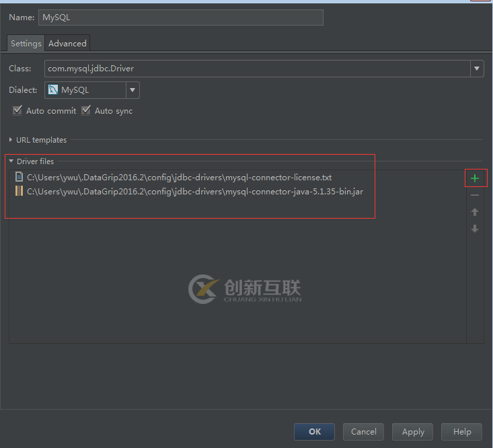The height and width of the screenshot is (448, 493).
Task: Click the Auto sync label text
Action: pos(114,111)
